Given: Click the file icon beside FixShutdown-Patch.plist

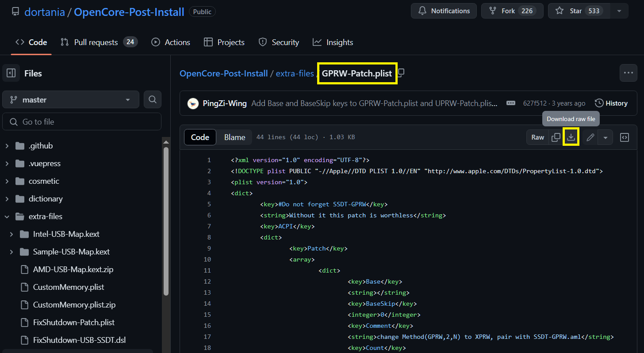Looking at the screenshot, I should point(24,323).
